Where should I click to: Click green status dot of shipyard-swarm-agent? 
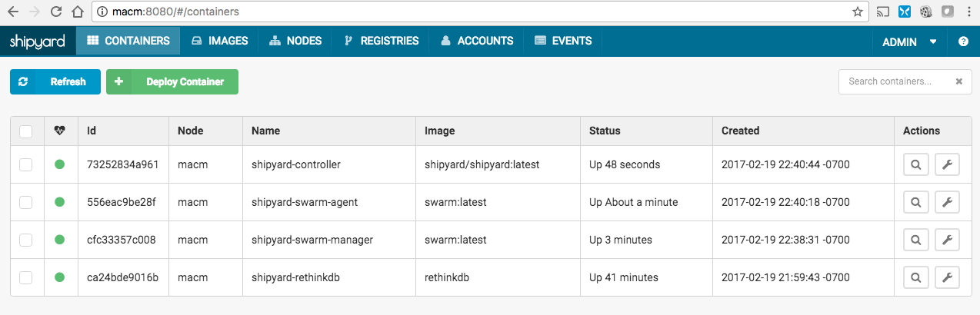point(60,202)
